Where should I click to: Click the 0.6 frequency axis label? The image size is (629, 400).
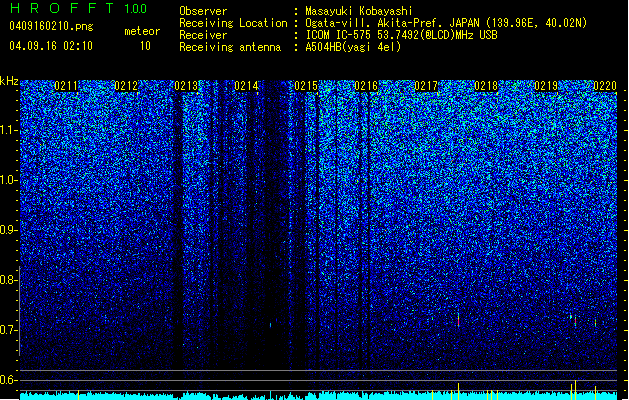click(9, 380)
